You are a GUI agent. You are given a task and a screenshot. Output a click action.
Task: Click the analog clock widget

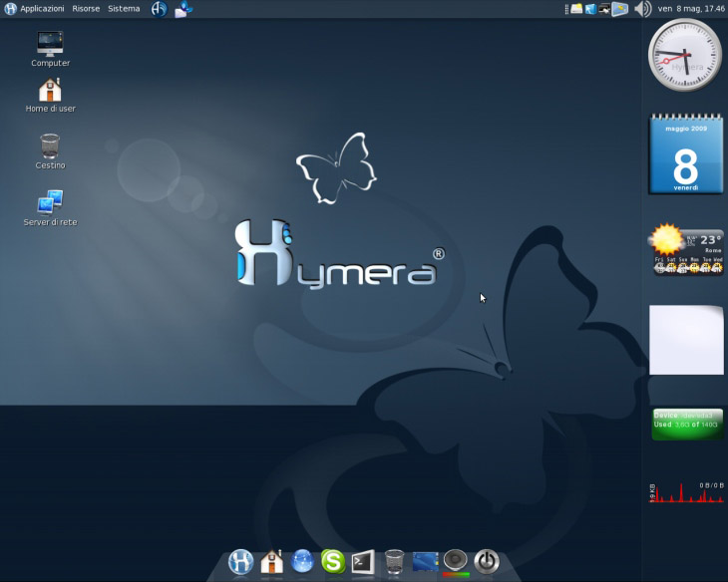(685, 55)
